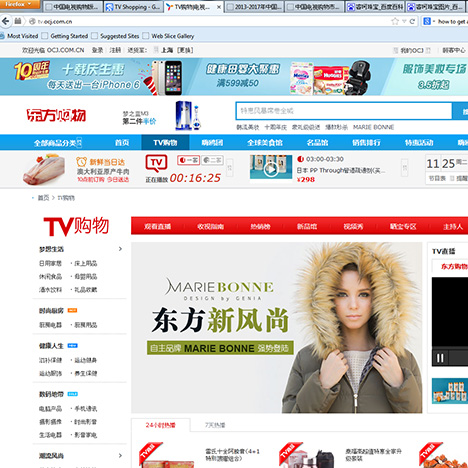
Task: Bookmark page with the star icon
Action: tap(395, 21)
